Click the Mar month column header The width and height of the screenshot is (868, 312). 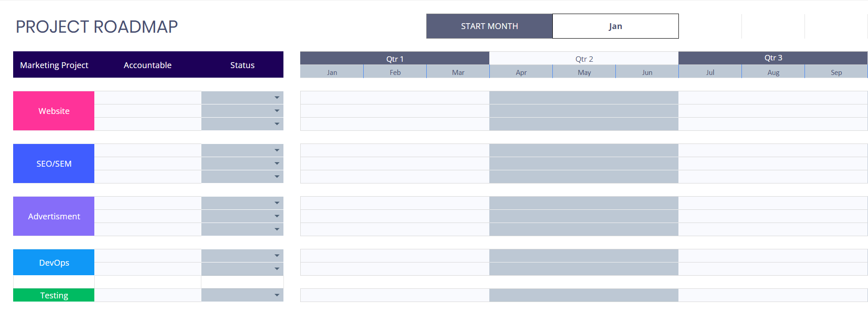click(x=458, y=72)
